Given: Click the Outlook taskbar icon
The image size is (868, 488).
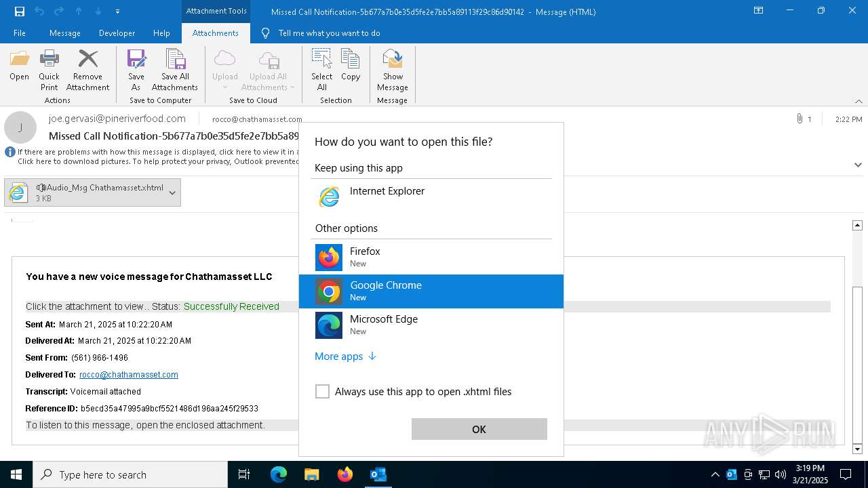Looking at the screenshot, I should click(378, 474).
